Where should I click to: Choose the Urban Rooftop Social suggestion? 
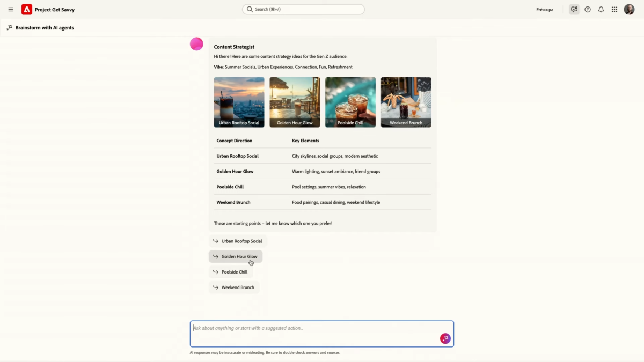coord(238,241)
